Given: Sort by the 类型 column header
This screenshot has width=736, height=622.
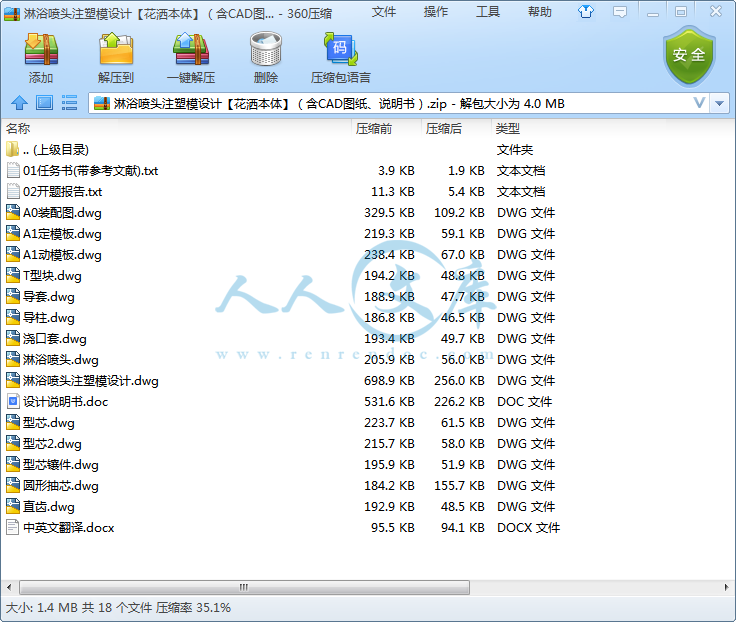Looking at the screenshot, I should 508,128.
